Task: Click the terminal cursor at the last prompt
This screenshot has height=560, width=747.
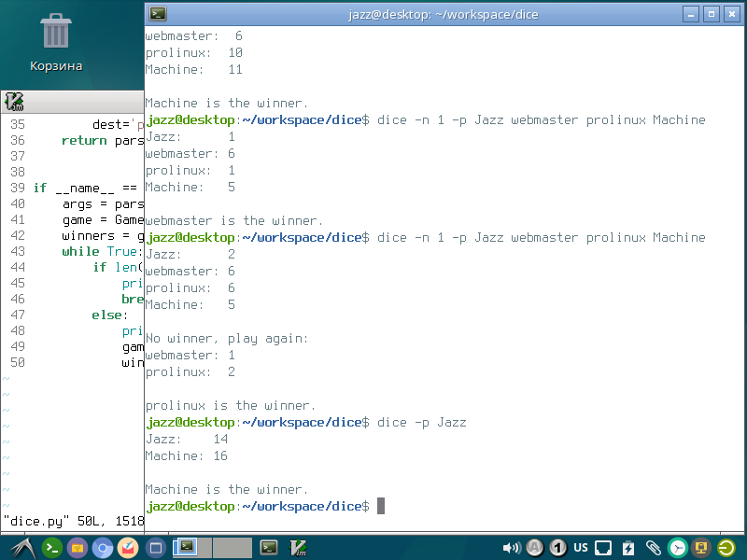Action: [x=381, y=506]
